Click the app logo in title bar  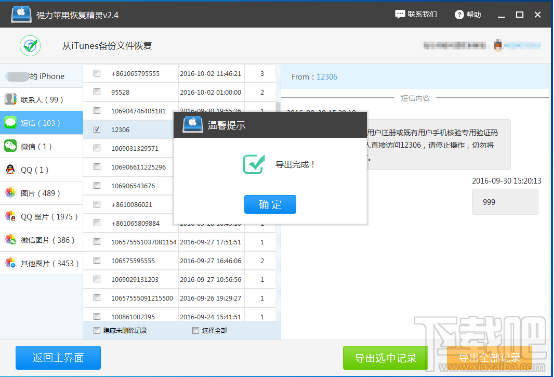pyautogui.click(x=21, y=14)
